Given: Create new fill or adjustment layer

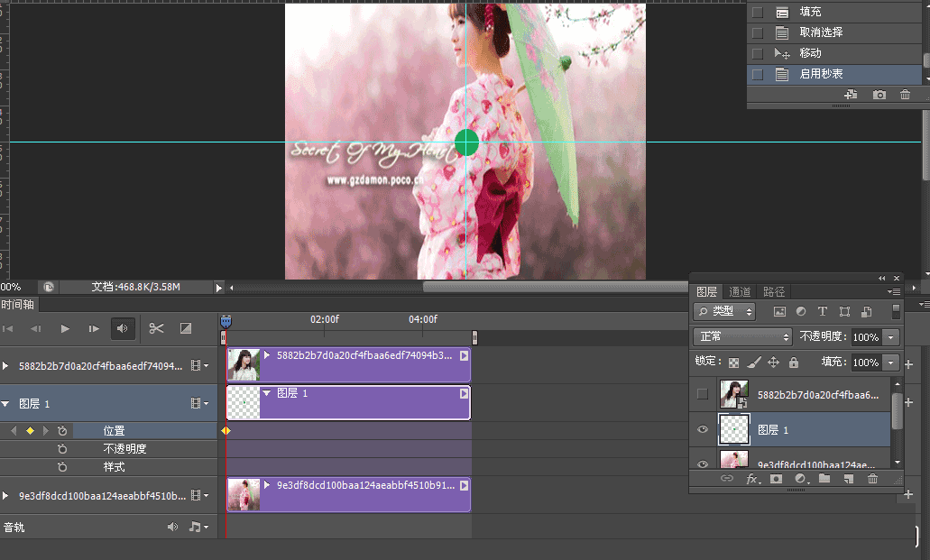Looking at the screenshot, I should pos(801,479).
